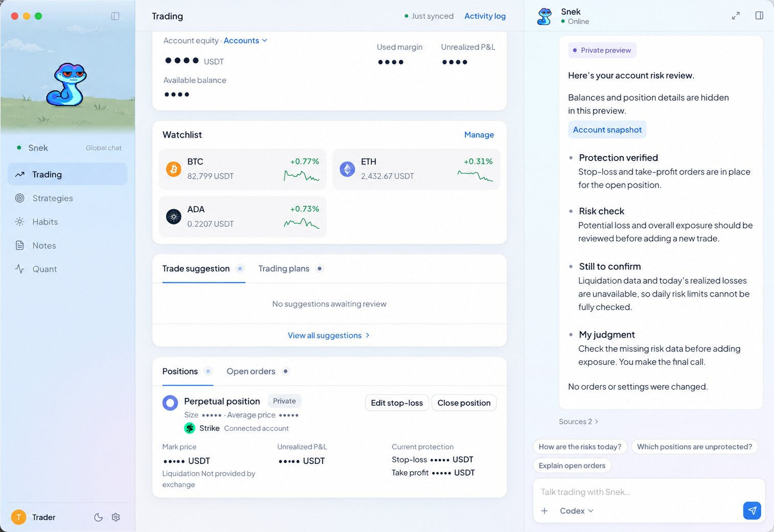Click the Perpetual position circle icon
This screenshot has width=774, height=532.
point(170,403)
